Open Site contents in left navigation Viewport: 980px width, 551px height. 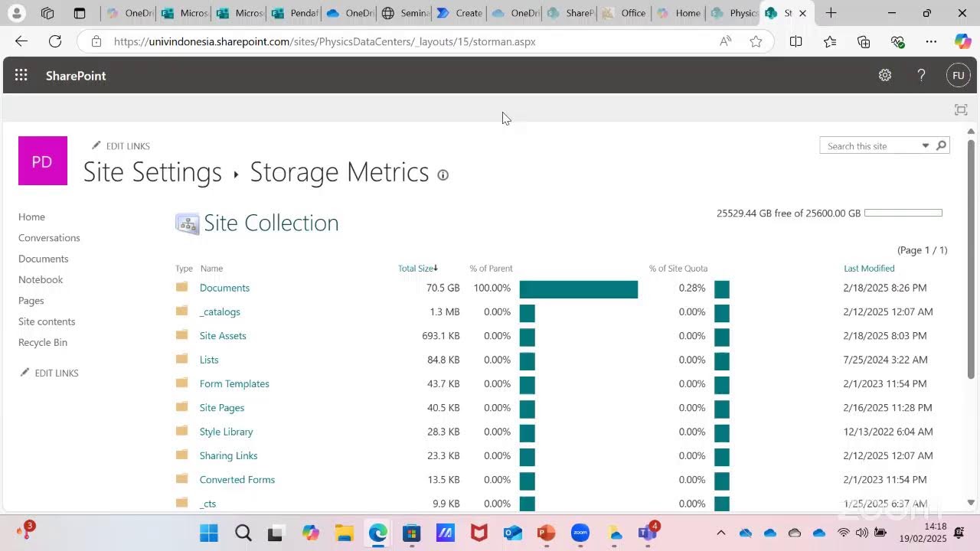[x=47, y=321]
